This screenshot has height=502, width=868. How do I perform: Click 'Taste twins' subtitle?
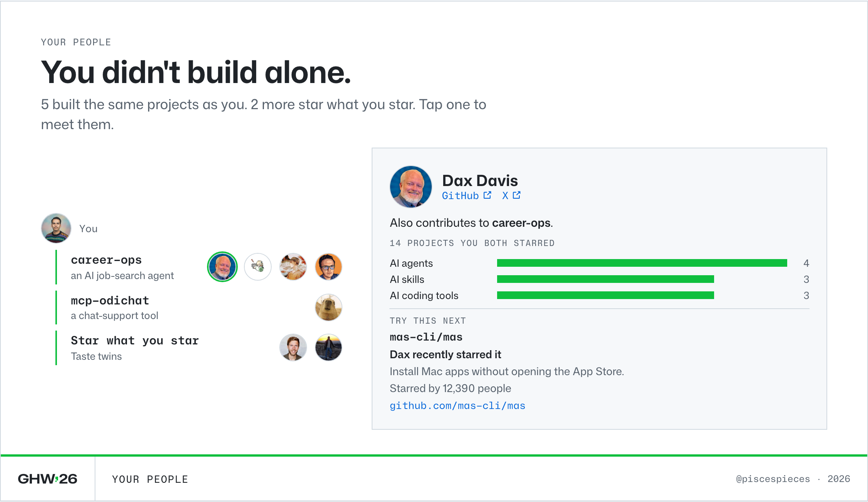(x=96, y=356)
